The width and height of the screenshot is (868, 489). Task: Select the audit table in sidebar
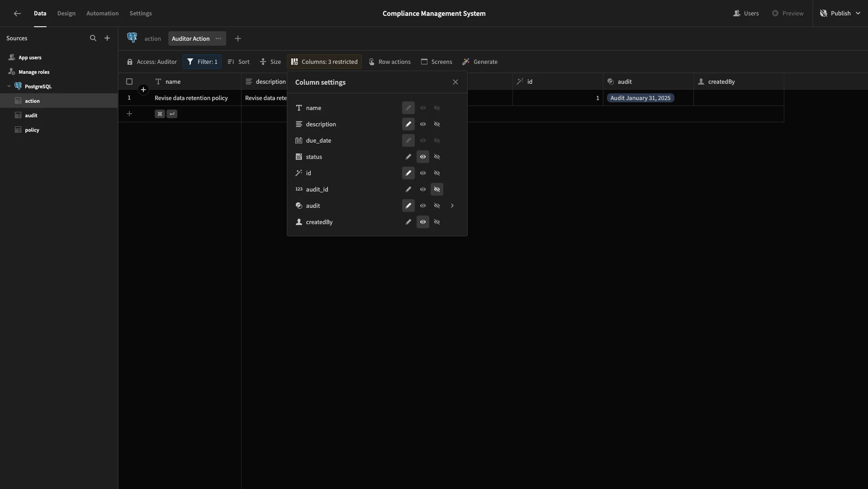(59, 115)
